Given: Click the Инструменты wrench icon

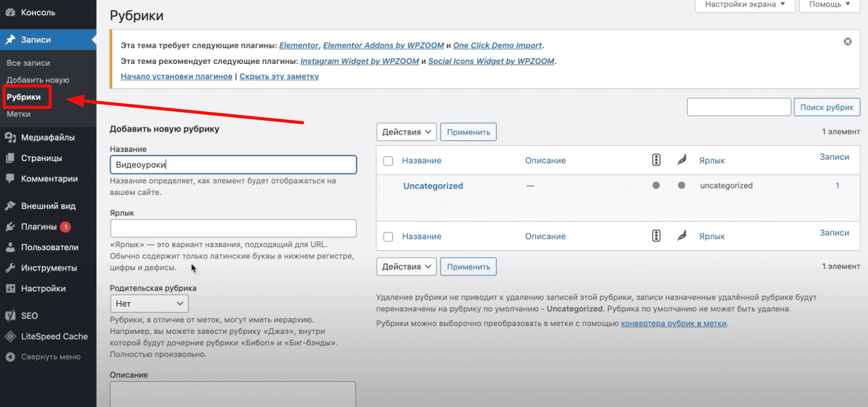Looking at the screenshot, I should (10, 267).
